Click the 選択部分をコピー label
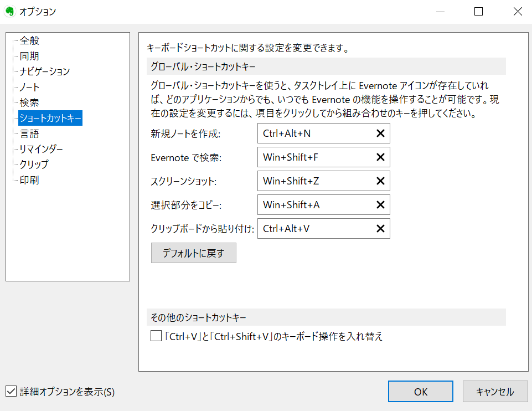This screenshot has width=532, height=411. [186, 205]
